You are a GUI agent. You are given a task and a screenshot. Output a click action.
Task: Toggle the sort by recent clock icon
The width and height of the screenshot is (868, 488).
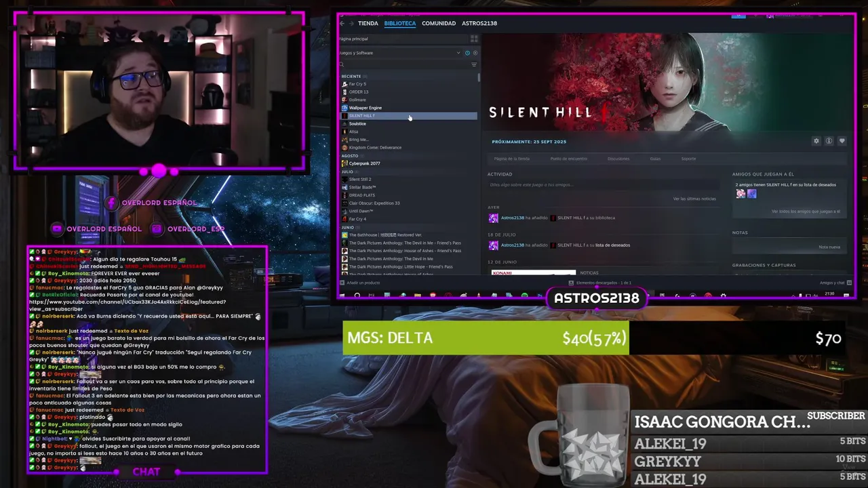pyautogui.click(x=467, y=53)
